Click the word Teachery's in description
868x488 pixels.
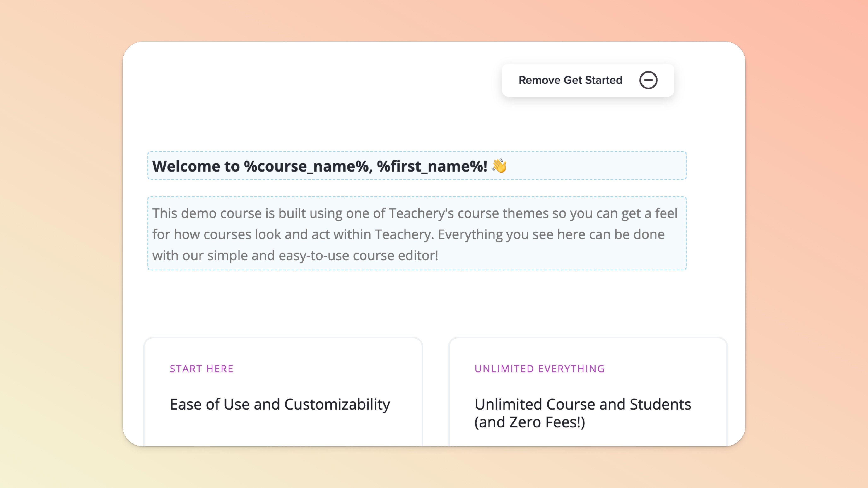point(421,213)
